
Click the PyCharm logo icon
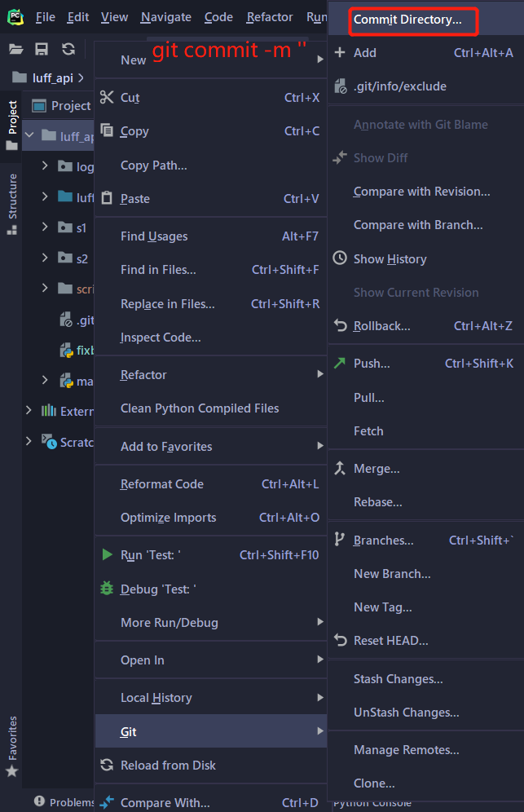pyautogui.click(x=15, y=17)
